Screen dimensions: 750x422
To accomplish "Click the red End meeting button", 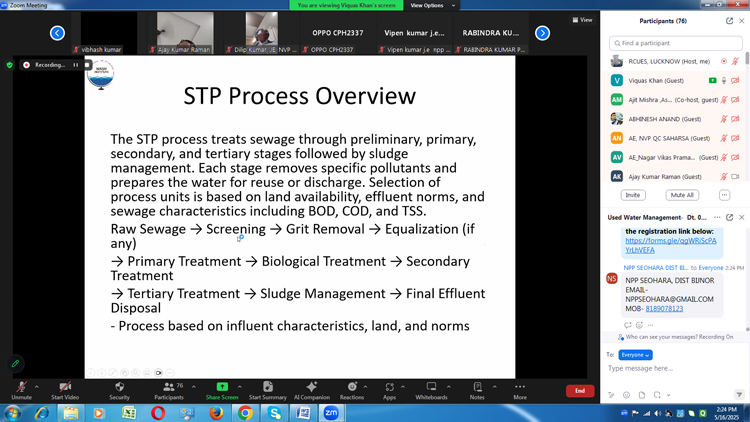I will pos(580,391).
